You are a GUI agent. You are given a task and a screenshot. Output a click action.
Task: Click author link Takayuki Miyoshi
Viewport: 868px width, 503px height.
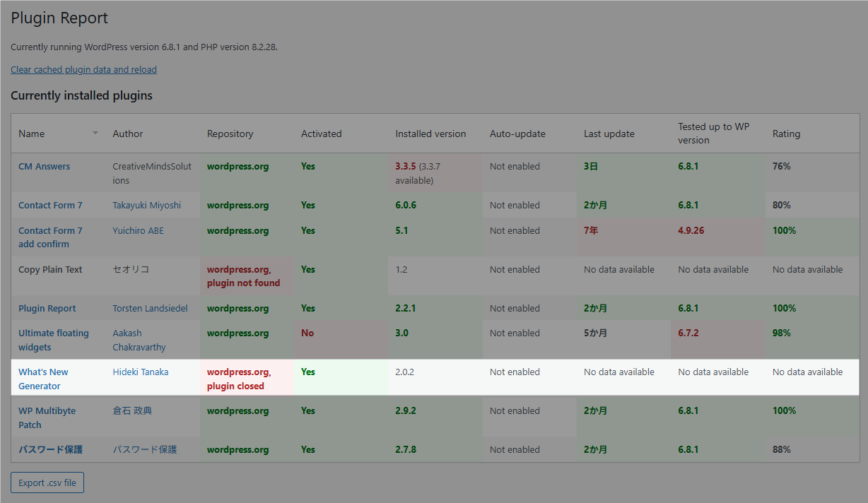point(147,206)
